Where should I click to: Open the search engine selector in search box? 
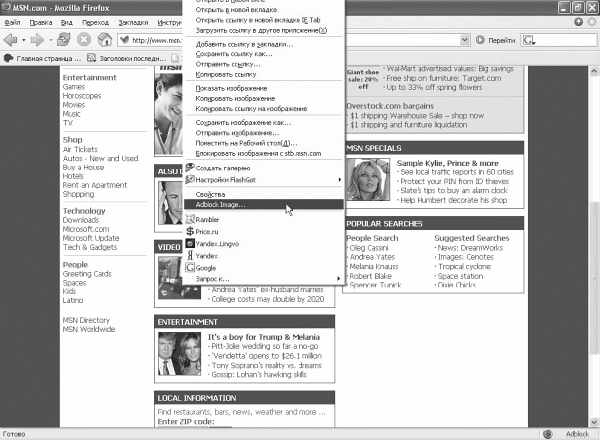pyautogui.click(x=527, y=40)
